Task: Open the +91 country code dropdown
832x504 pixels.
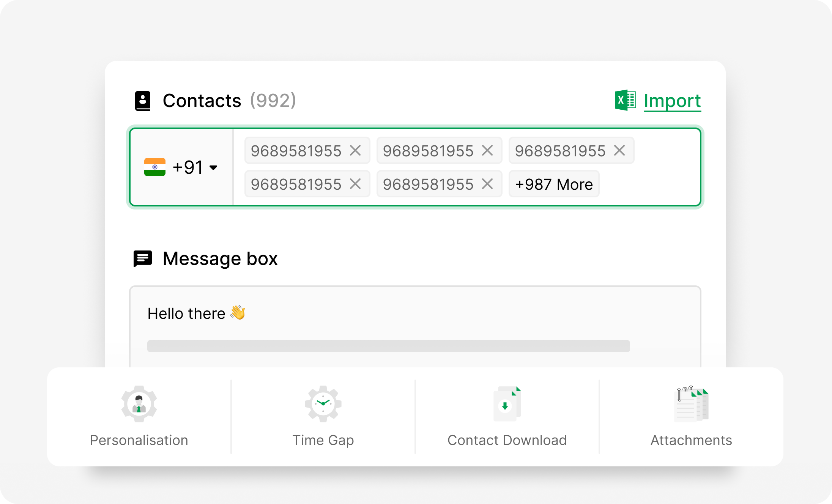Action: (213, 167)
